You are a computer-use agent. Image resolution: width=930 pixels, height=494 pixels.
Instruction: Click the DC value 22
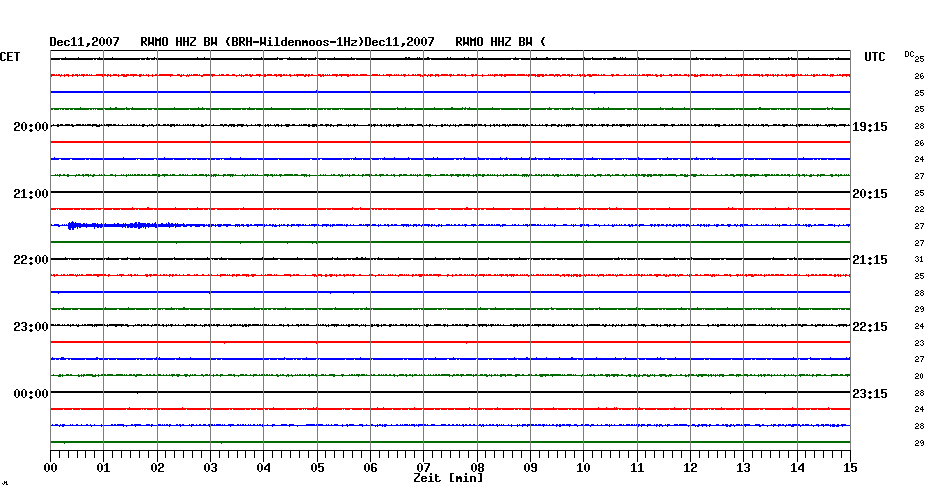[x=919, y=209]
